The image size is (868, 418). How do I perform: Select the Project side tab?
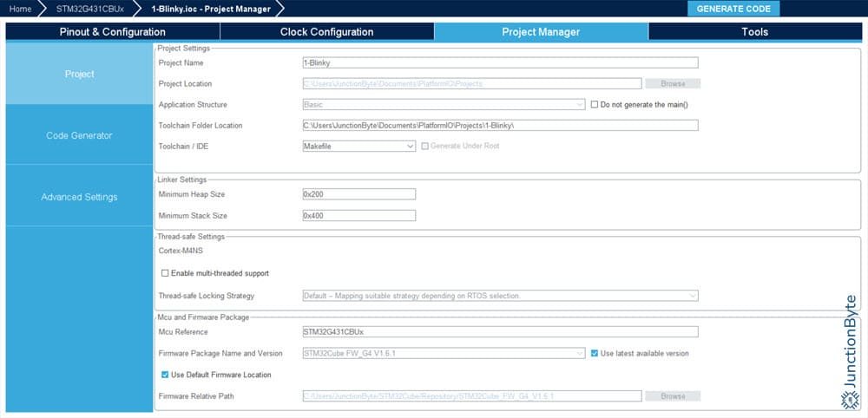(79, 74)
